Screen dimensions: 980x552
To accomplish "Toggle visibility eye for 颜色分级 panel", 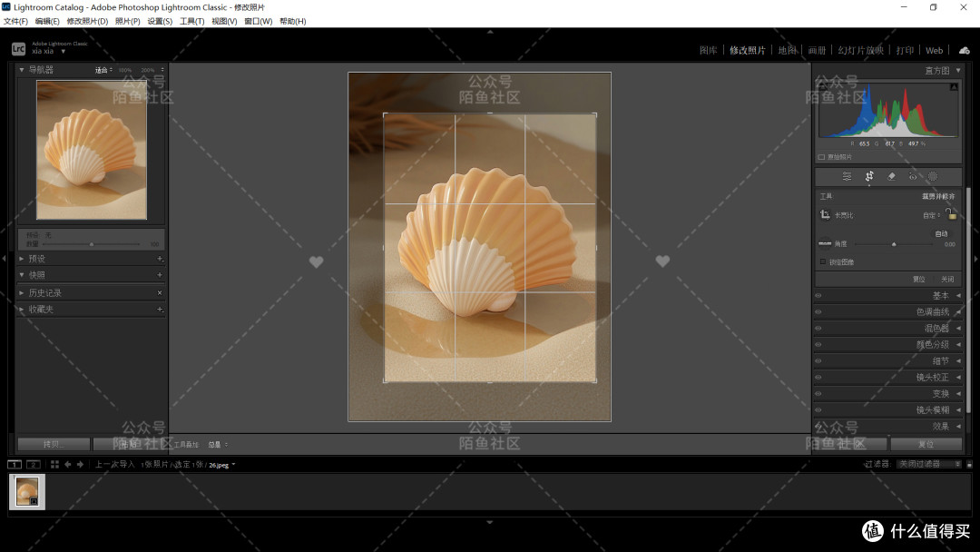I will click(x=818, y=344).
